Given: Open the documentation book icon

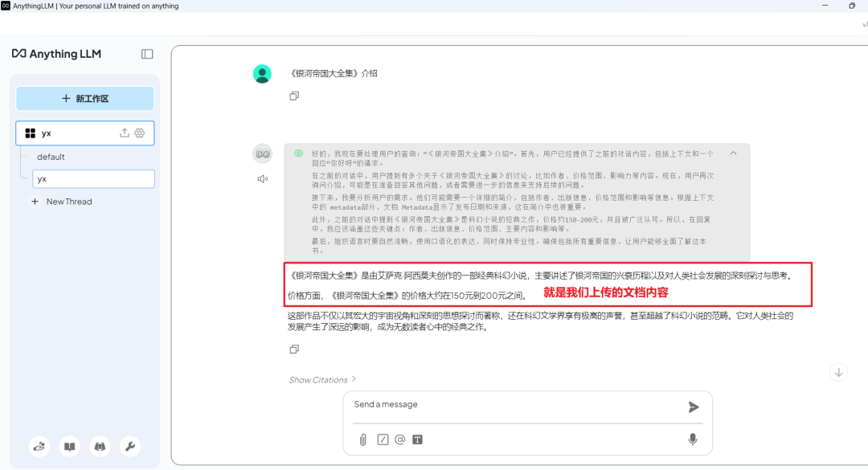Looking at the screenshot, I should point(69,446).
